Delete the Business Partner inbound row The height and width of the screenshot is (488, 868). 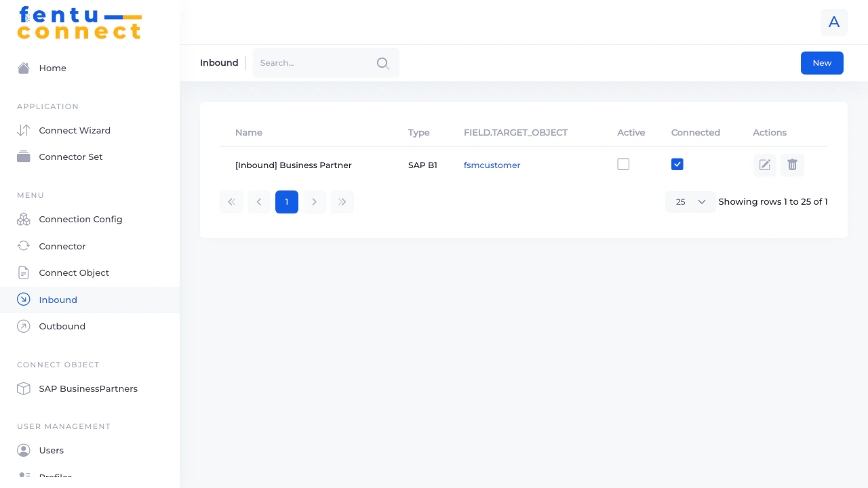click(792, 165)
